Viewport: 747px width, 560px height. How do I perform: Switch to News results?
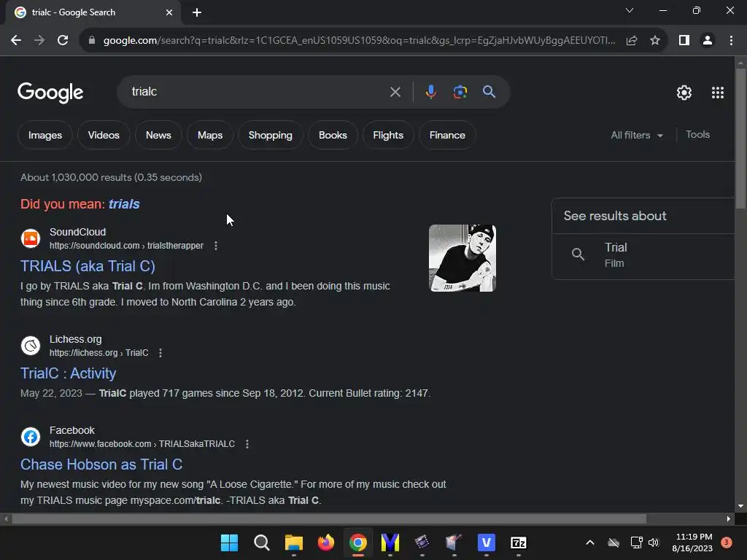[158, 135]
